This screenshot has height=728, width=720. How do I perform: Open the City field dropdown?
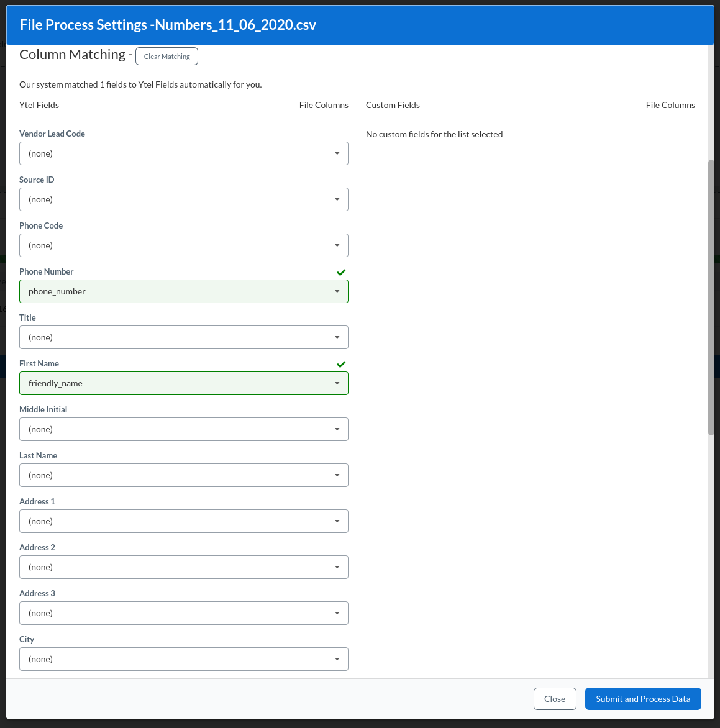184,659
